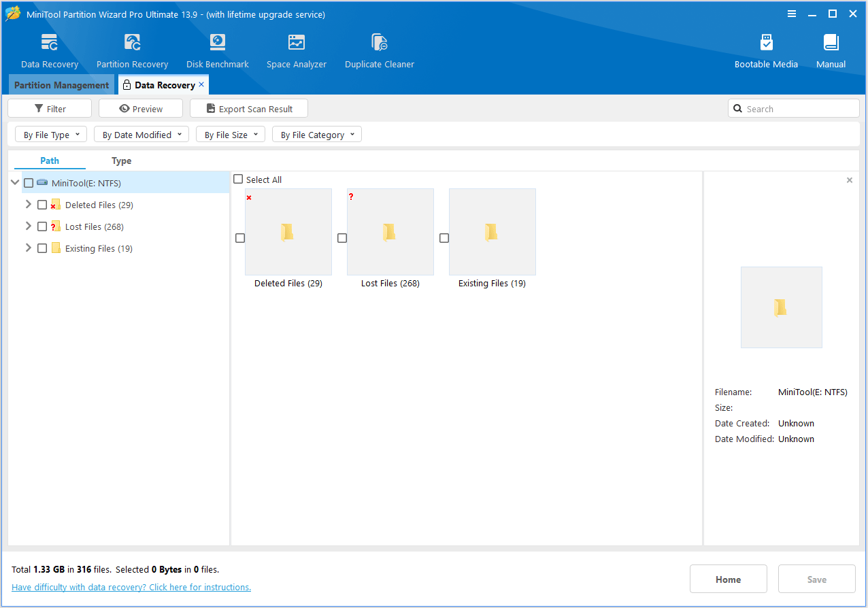Tick checkbox beside Existing Files thumbnail

pyautogui.click(x=444, y=238)
